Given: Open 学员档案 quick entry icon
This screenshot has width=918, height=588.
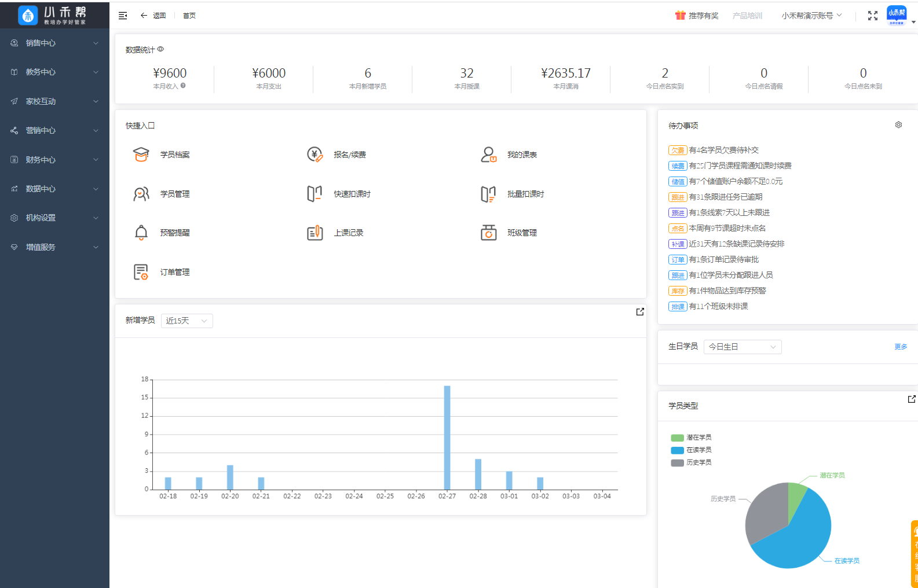Looking at the screenshot, I should (x=141, y=155).
